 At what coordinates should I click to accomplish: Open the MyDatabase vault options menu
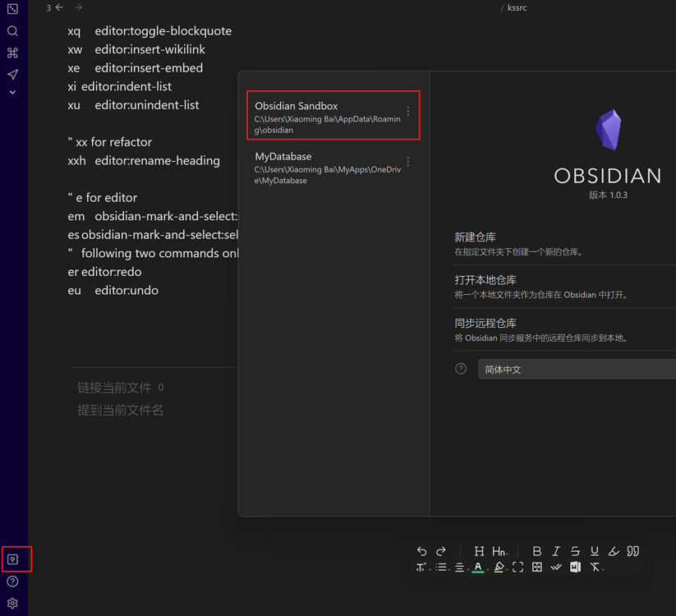point(407,160)
